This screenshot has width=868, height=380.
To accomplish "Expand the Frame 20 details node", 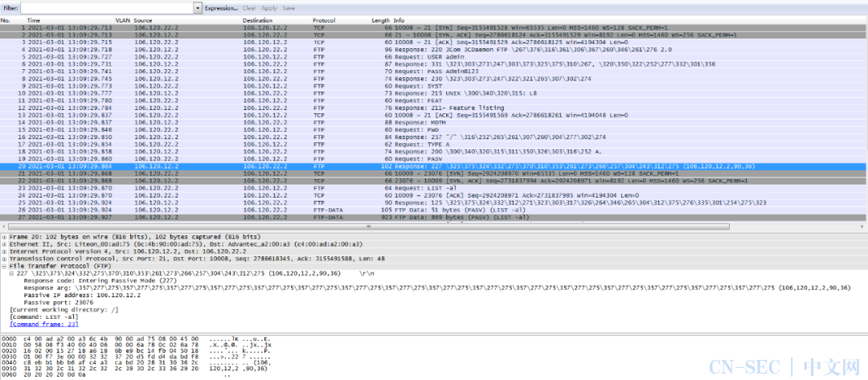I will tap(5, 237).
